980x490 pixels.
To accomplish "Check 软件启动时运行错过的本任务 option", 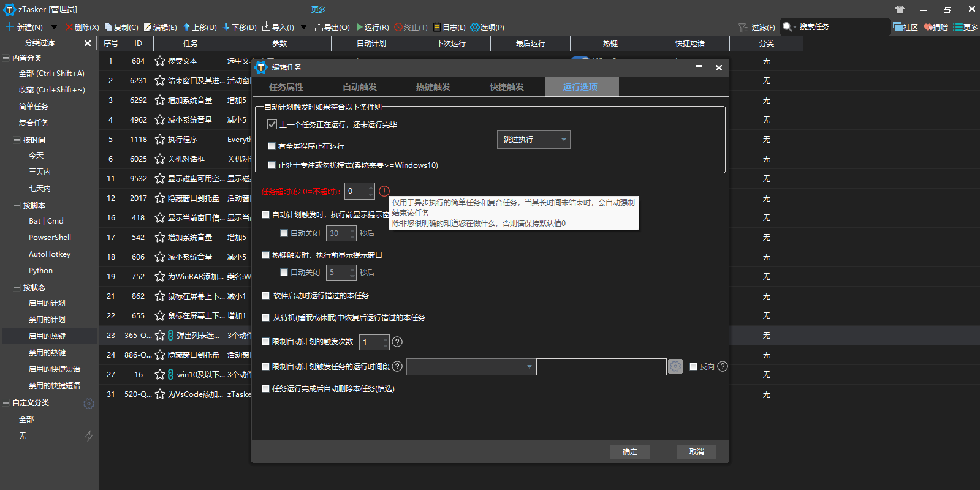I will (266, 296).
